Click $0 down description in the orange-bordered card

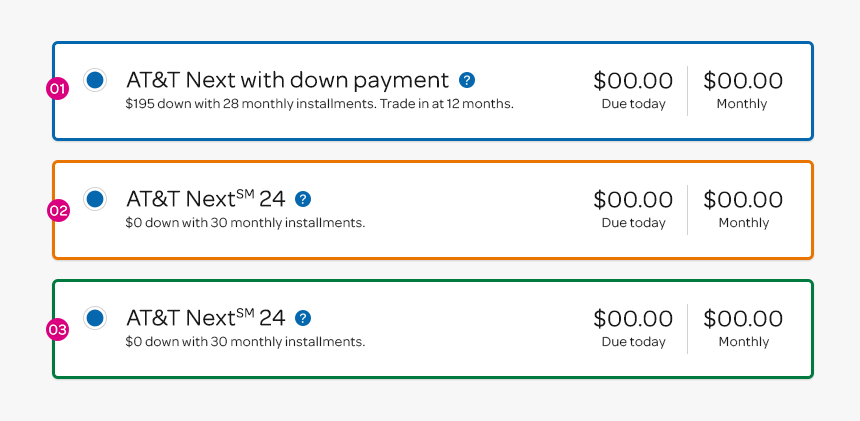point(245,223)
